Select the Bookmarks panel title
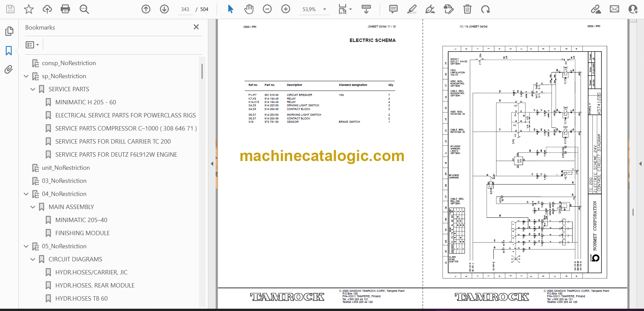 tap(40, 28)
